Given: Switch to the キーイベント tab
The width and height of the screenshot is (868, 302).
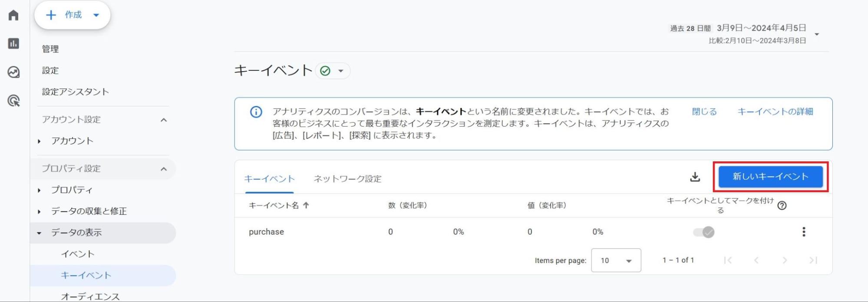Looking at the screenshot, I should point(269,179).
